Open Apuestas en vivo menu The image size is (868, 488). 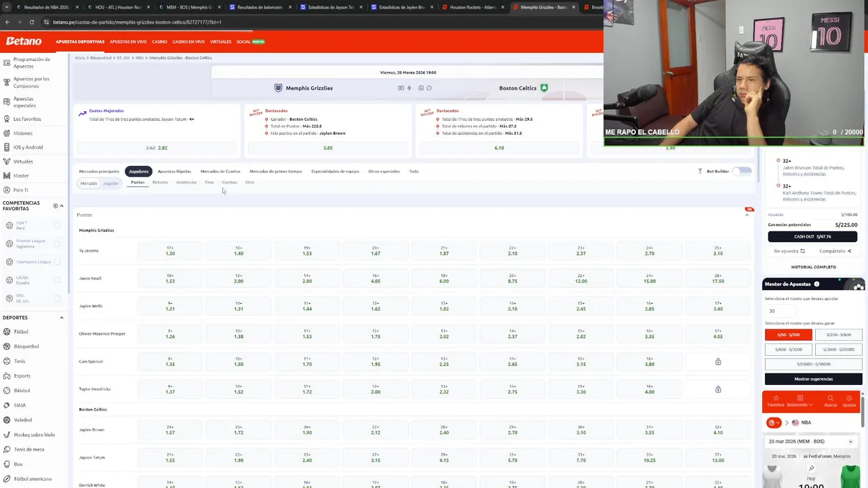[128, 41]
